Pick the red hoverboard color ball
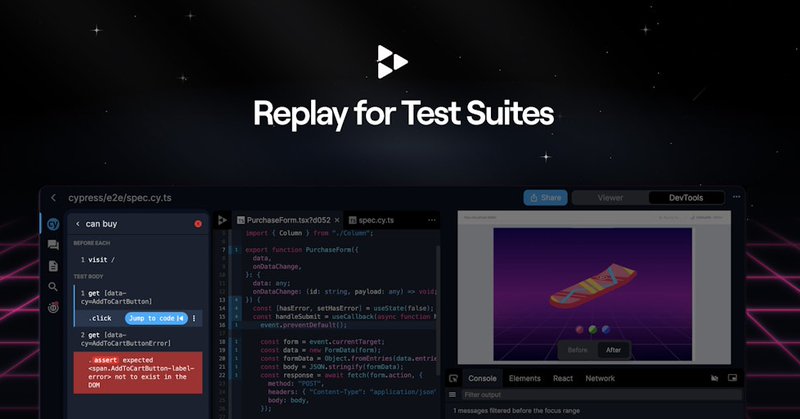 (x=580, y=329)
